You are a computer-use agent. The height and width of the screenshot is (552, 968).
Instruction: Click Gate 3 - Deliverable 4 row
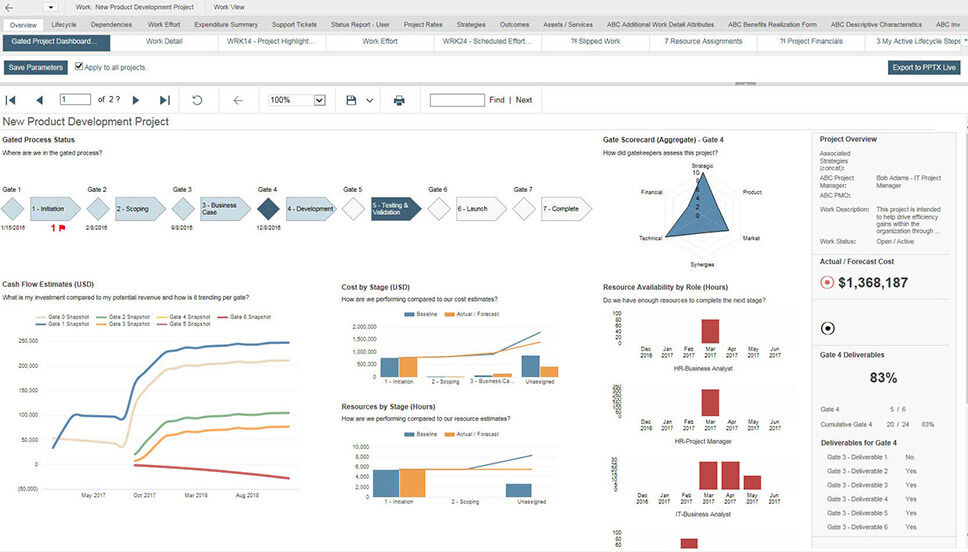coord(870,499)
